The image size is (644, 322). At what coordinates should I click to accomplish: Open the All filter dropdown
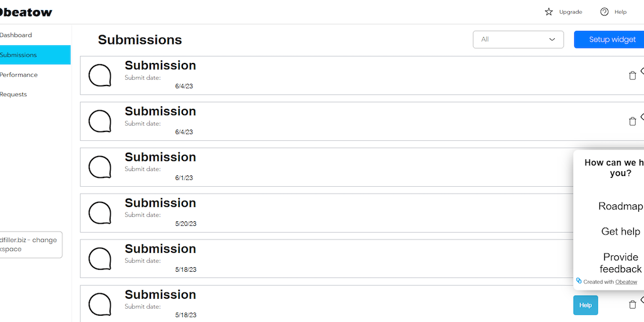[x=518, y=40]
